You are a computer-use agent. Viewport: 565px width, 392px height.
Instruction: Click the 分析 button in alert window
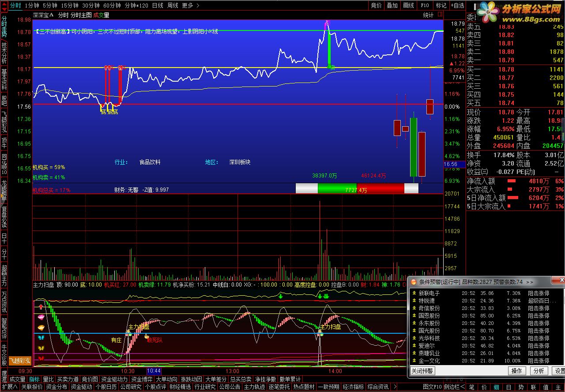539,371
